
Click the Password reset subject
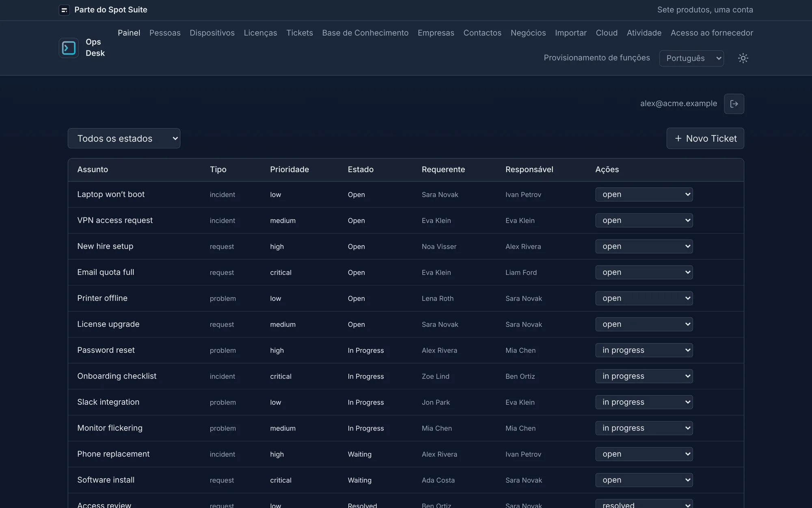[106, 350]
